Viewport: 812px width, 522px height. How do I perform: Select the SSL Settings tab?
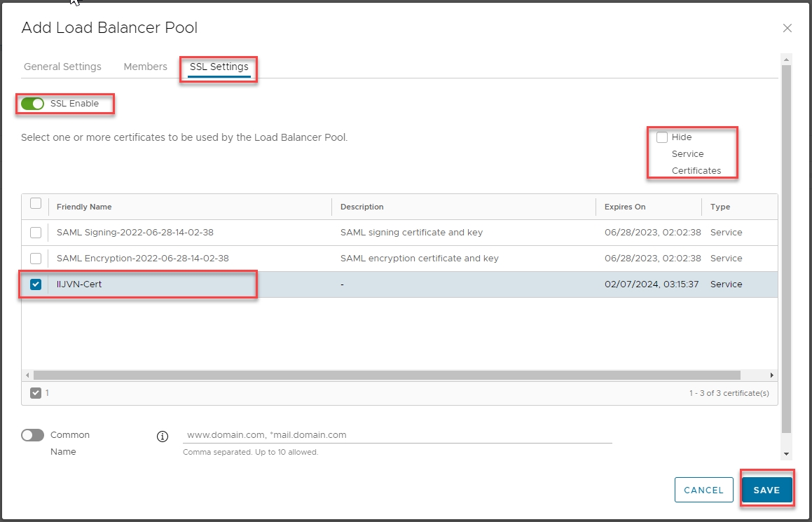coord(219,67)
